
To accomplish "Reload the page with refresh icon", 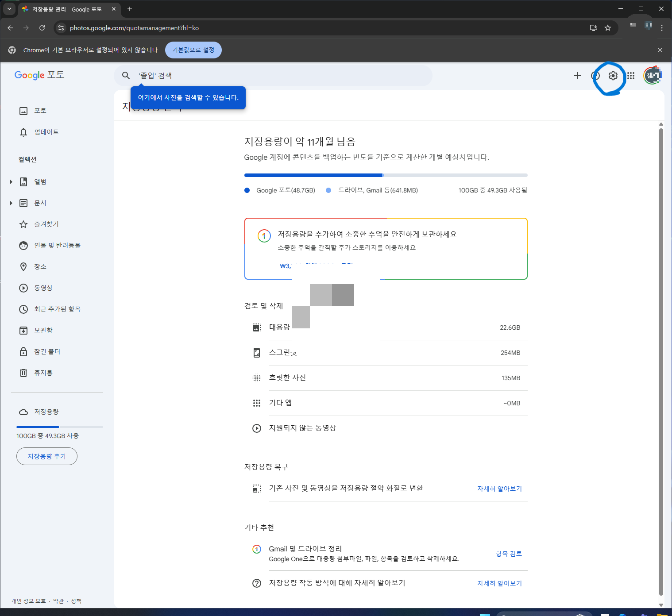I will click(x=42, y=28).
